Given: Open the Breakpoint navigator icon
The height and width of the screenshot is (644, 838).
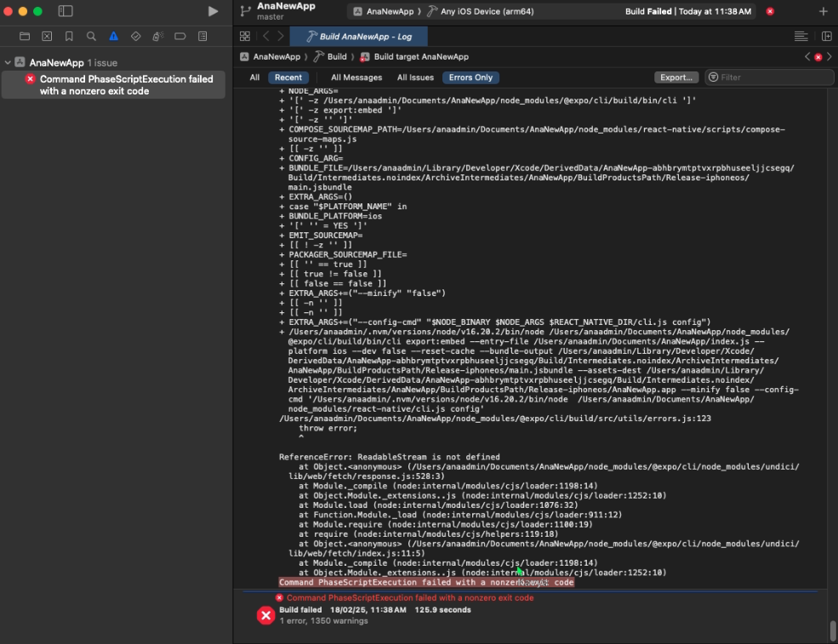Looking at the screenshot, I should pos(180,37).
